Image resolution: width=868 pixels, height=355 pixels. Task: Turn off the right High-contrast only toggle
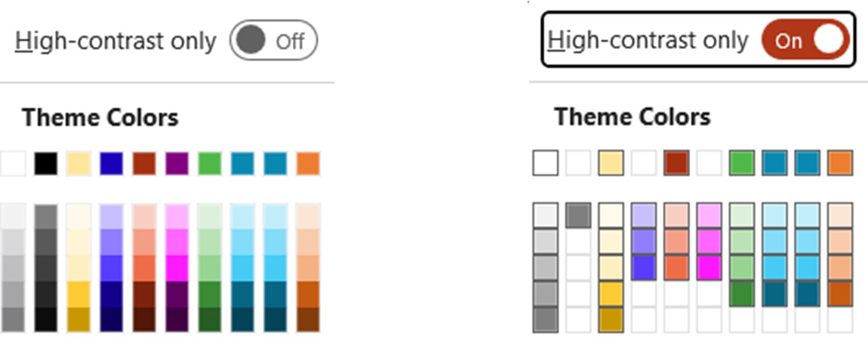coord(805,41)
